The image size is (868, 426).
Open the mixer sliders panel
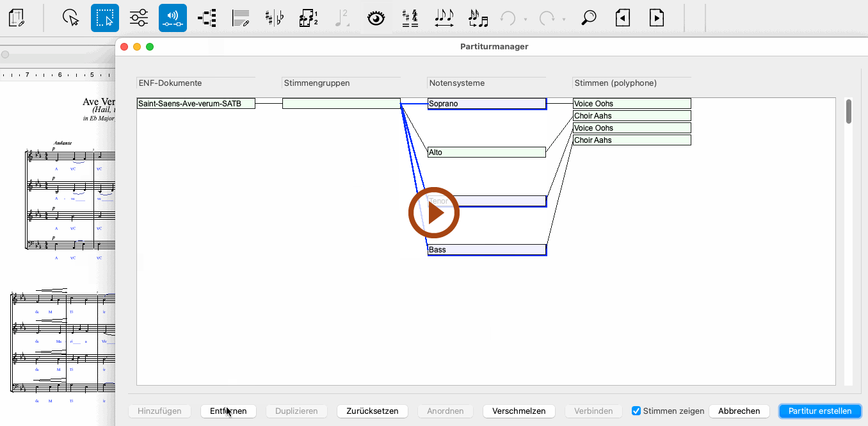click(139, 17)
